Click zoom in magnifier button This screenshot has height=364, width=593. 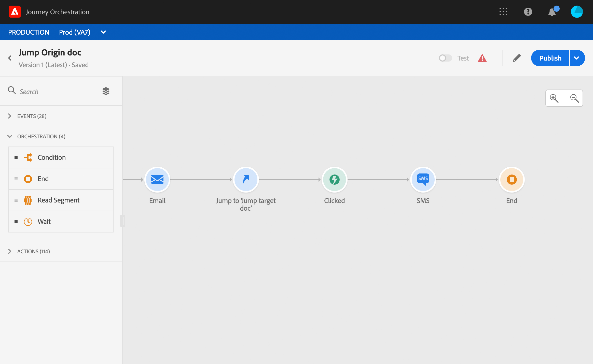pyautogui.click(x=555, y=98)
